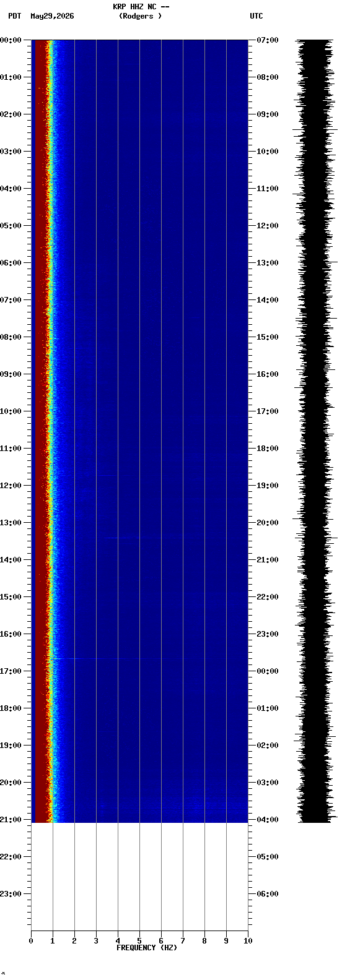
Task: Click the frequency axis tick '5'
Action: point(139,941)
